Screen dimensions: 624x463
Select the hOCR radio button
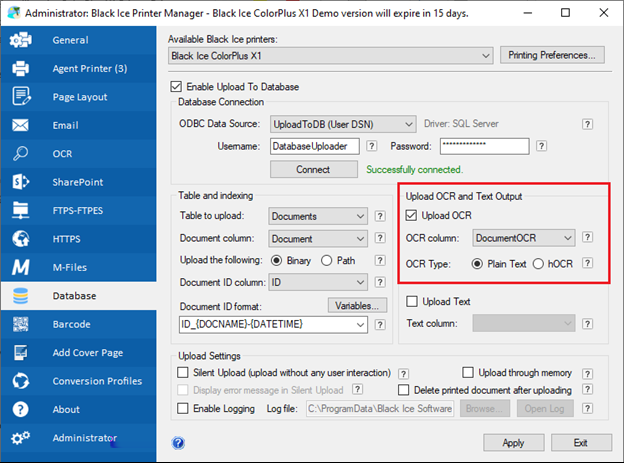tap(539, 264)
